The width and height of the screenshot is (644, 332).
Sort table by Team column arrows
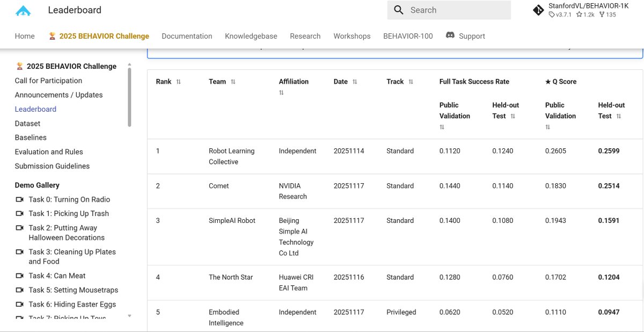coord(233,82)
